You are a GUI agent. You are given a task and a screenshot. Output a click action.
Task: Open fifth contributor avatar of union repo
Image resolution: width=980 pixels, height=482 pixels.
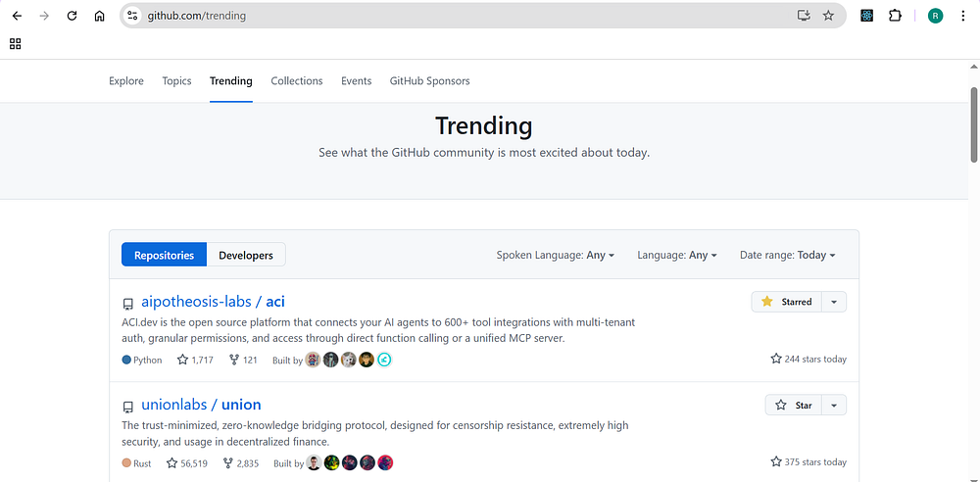385,462
